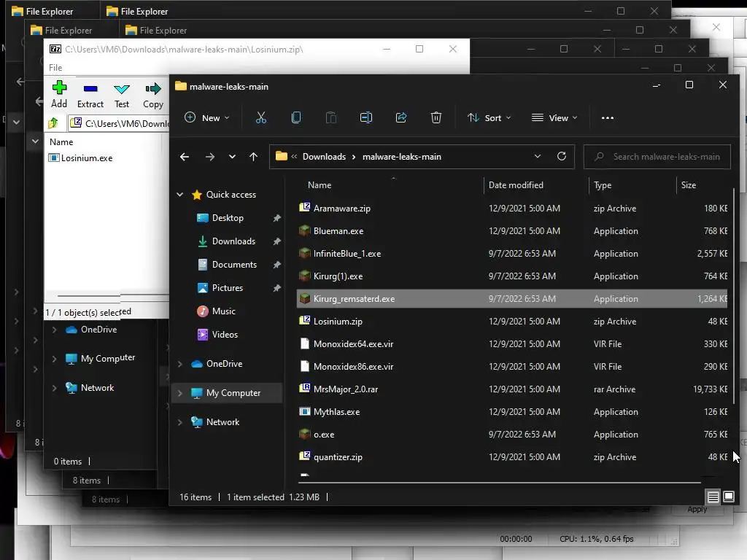Click the 7-Zip up-folder icon
This screenshot has height=560, width=747.
point(53,123)
